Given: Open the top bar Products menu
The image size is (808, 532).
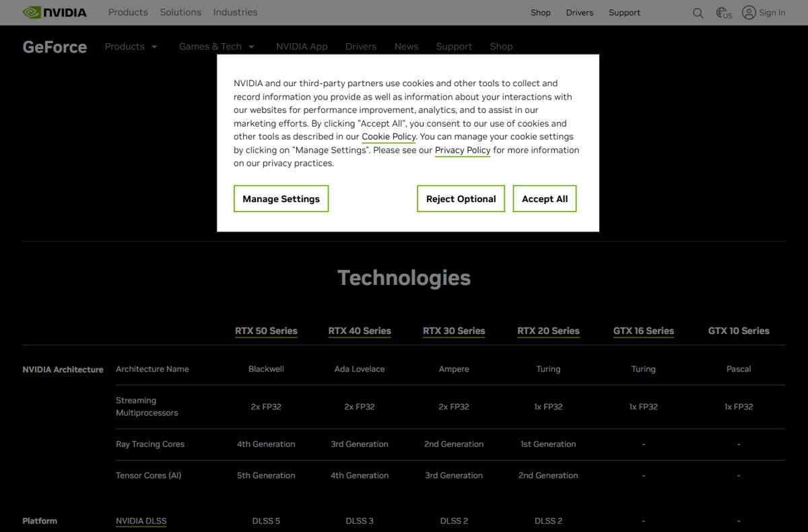Looking at the screenshot, I should pos(128,12).
